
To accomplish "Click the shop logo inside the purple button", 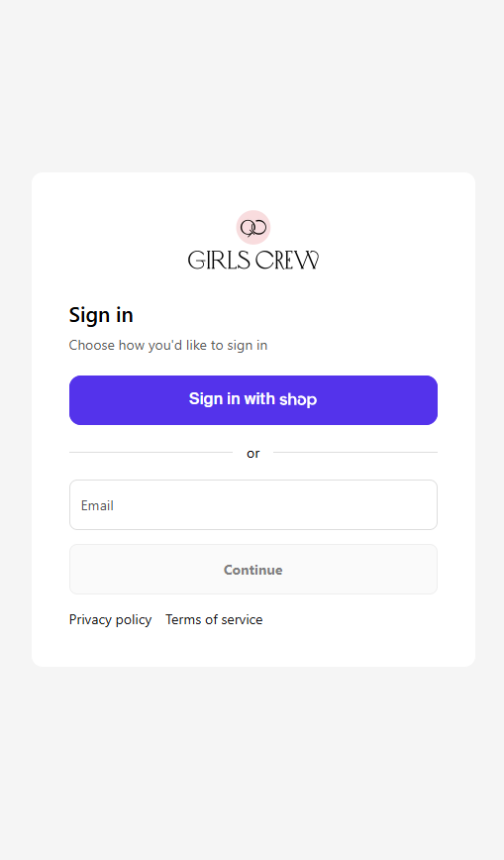I will click(x=298, y=400).
